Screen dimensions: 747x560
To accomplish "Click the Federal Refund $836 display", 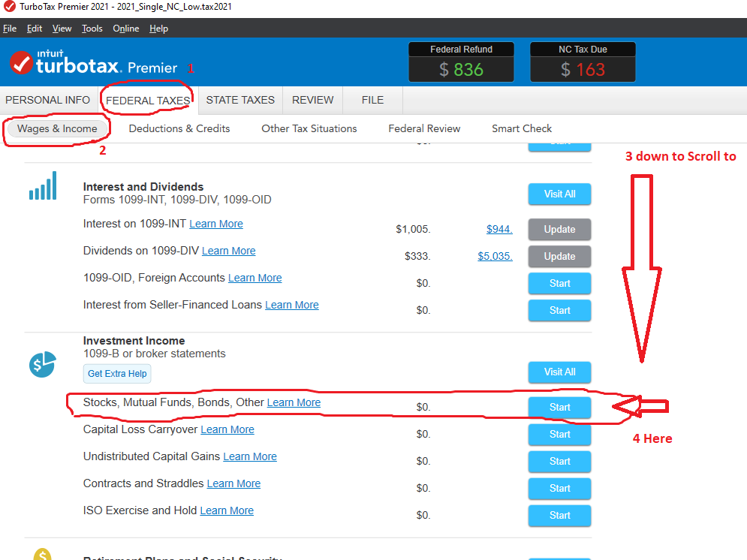I will [461, 62].
